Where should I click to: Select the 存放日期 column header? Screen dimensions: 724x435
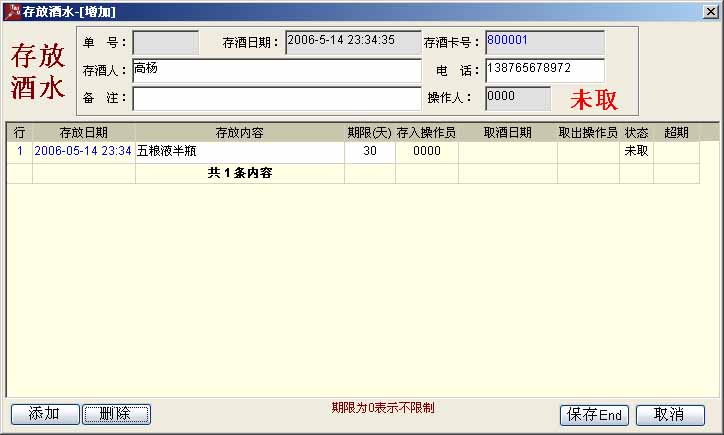point(84,132)
